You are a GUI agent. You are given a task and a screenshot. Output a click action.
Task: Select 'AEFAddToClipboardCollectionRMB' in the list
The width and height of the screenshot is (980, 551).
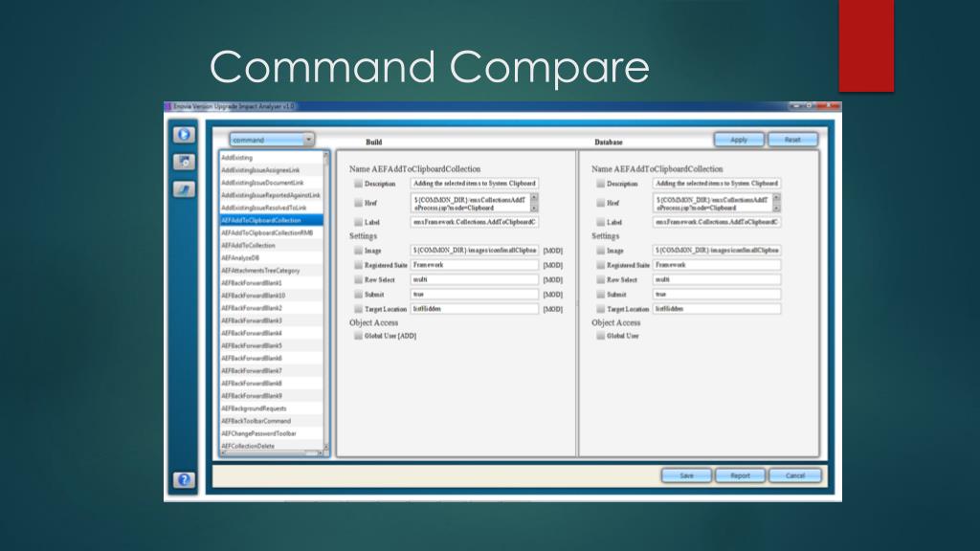(x=271, y=232)
